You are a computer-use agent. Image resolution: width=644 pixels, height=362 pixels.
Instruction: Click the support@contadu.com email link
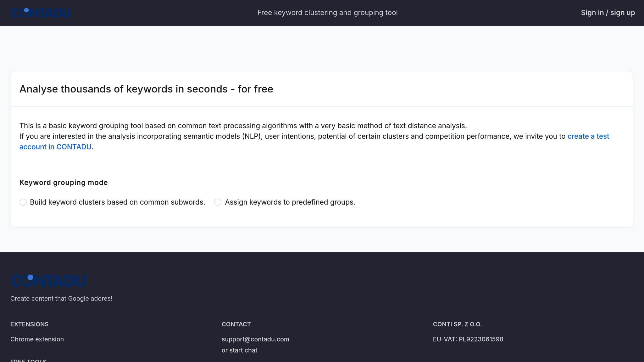255,339
